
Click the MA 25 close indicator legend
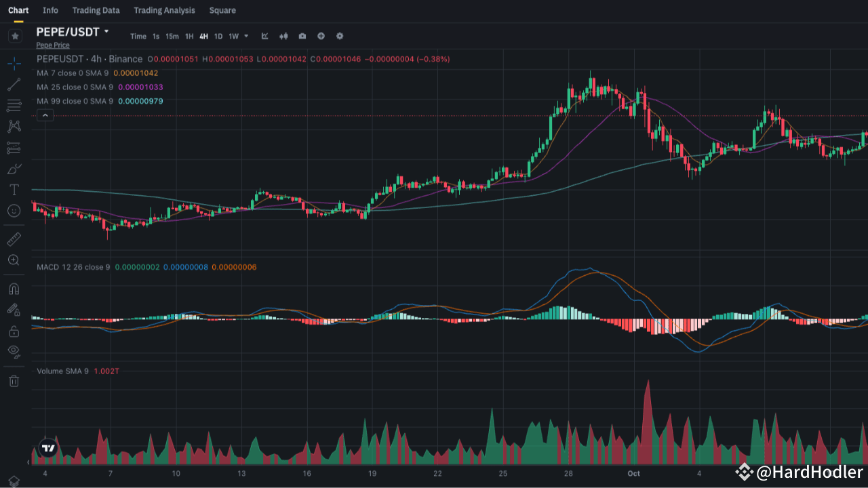click(x=75, y=87)
